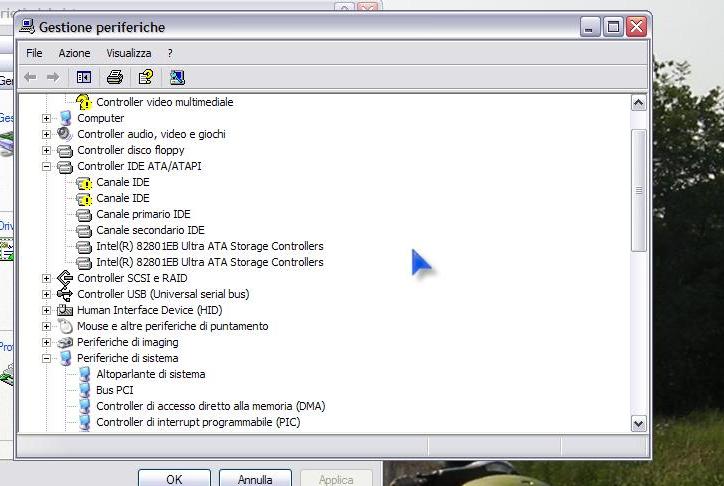Screen dimensions: 724x486
Task: Click Annulla in the background dialog
Action: click(x=255, y=478)
